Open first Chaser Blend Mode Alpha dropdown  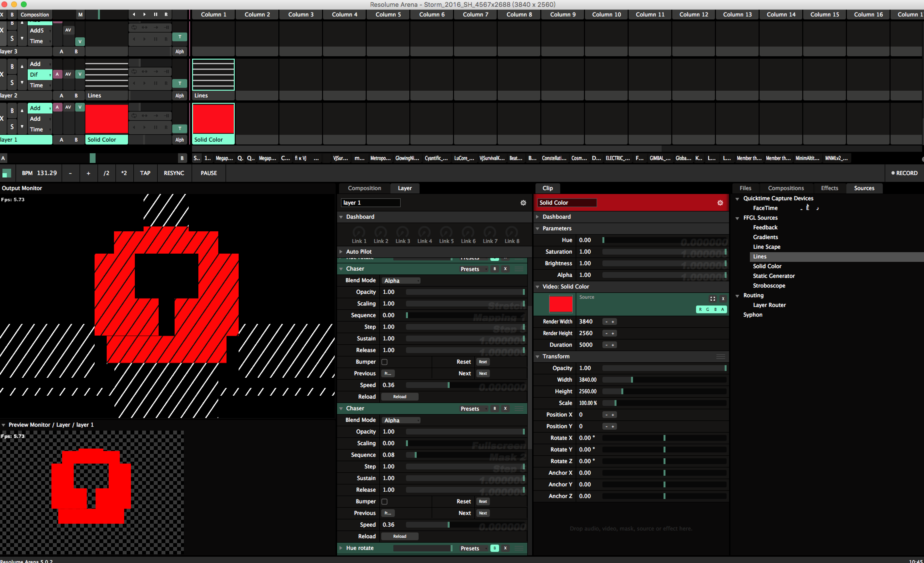[x=400, y=280]
